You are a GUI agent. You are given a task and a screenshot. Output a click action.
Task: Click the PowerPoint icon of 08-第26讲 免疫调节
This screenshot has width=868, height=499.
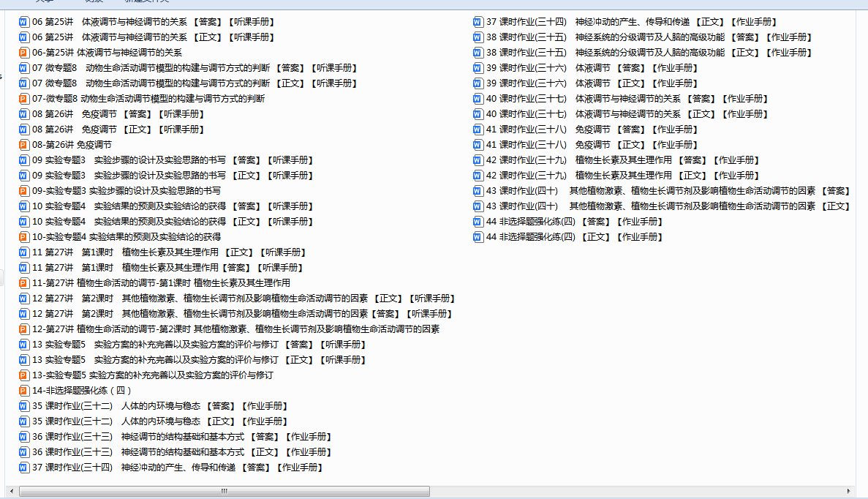(23, 145)
